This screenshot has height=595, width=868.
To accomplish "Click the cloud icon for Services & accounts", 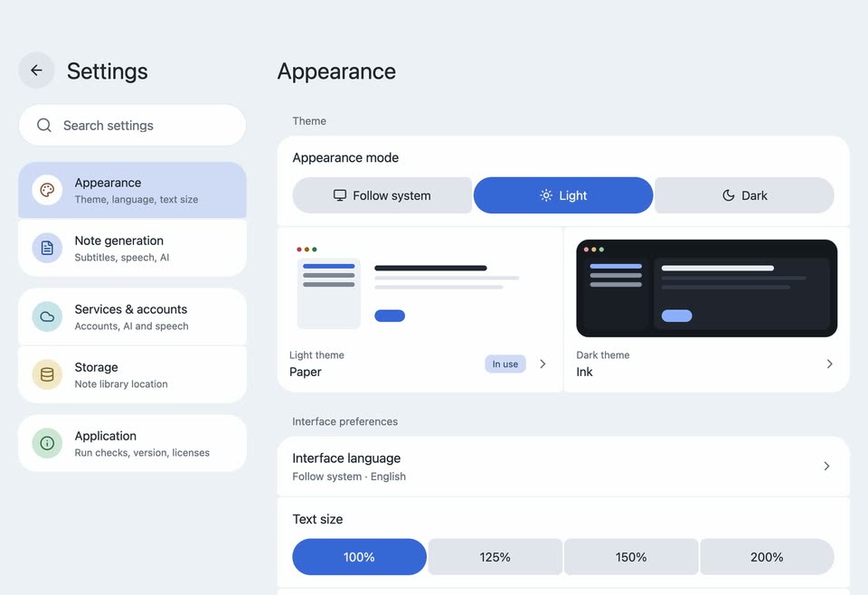I will click(x=47, y=316).
